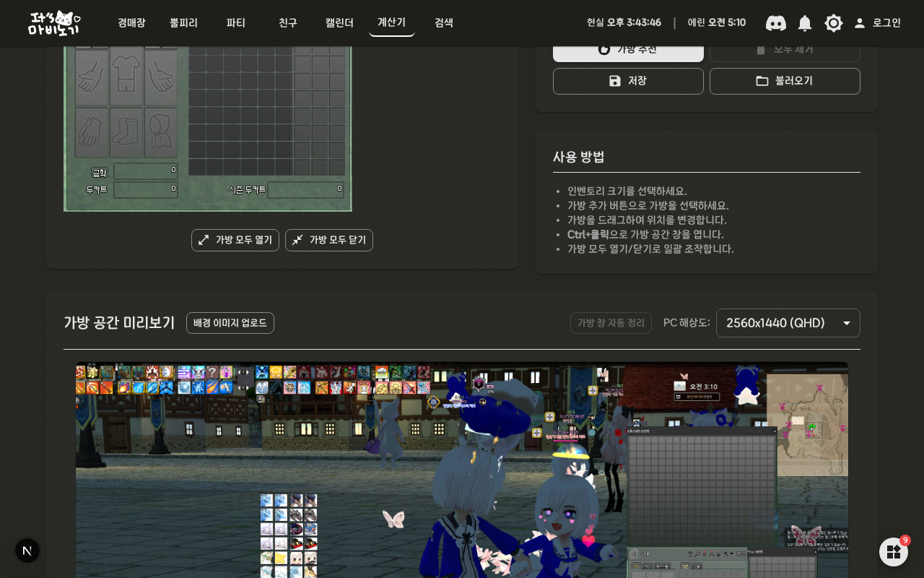
Task: Toggle the light/dark theme icon
Action: click(834, 23)
